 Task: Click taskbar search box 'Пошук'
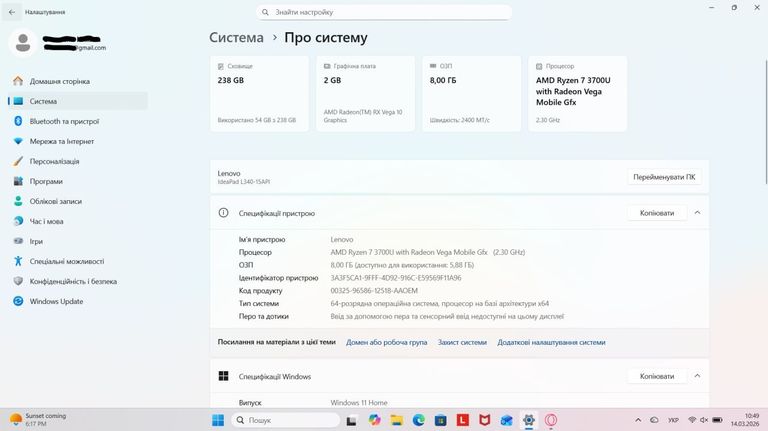point(286,420)
